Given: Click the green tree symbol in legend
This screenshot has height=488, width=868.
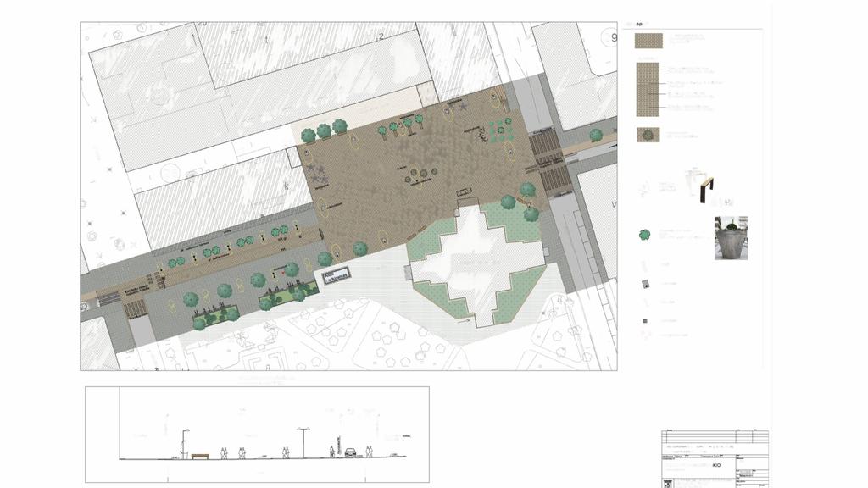Looking at the screenshot, I should (644, 235).
